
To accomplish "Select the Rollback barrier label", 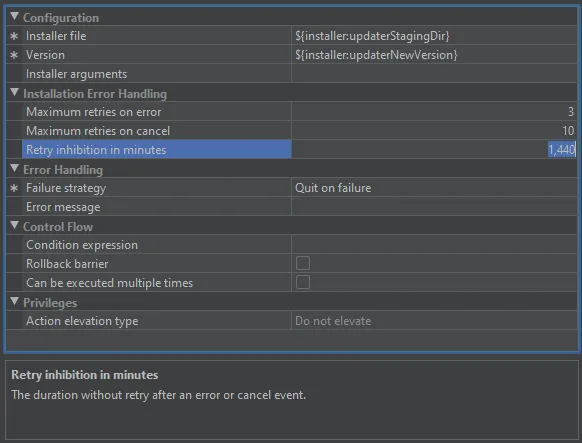I will tap(67, 264).
